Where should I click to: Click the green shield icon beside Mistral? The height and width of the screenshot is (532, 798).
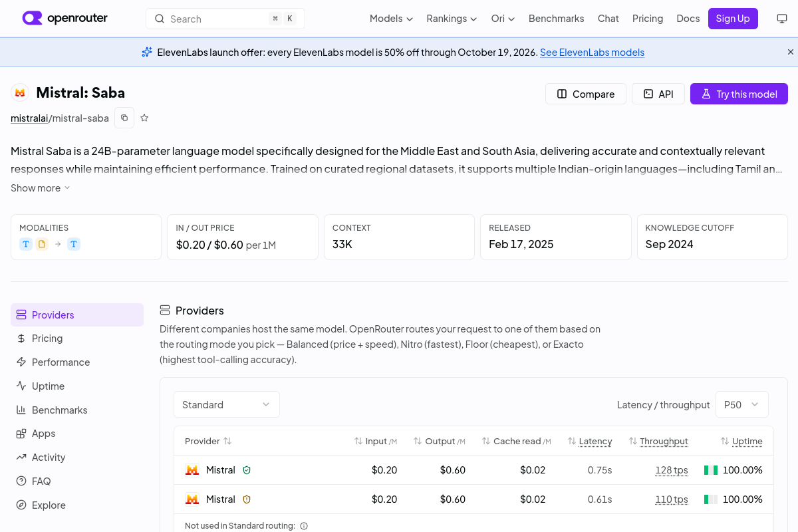click(247, 470)
